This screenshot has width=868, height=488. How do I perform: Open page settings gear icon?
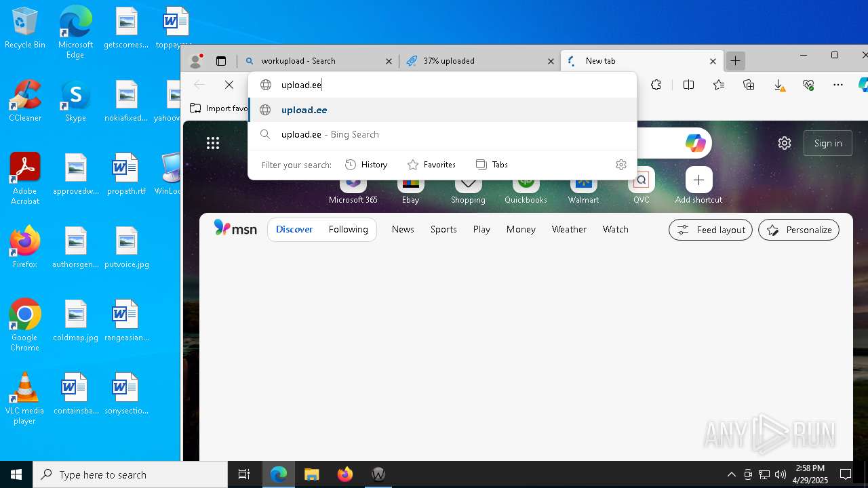785,143
